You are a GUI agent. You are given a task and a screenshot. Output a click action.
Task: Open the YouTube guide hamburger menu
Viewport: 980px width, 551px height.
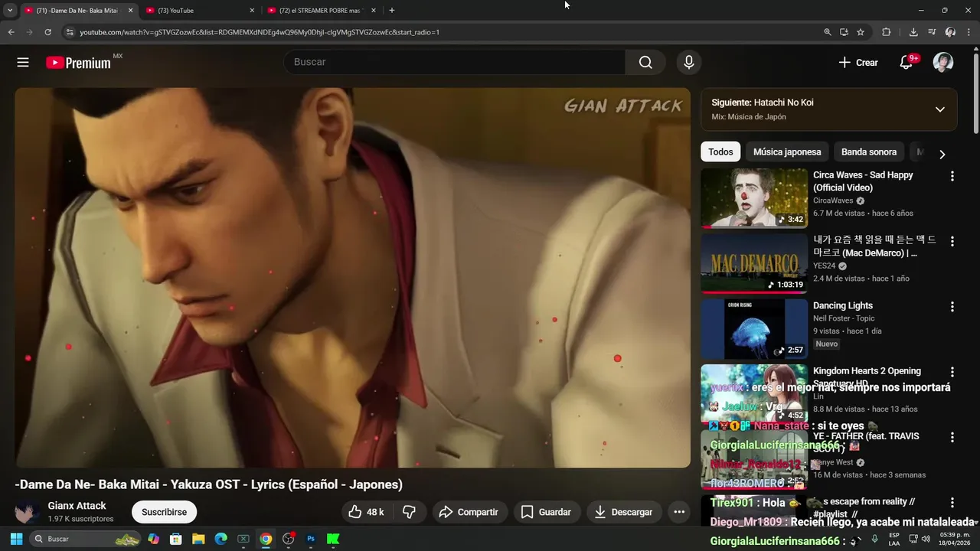[x=23, y=63]
